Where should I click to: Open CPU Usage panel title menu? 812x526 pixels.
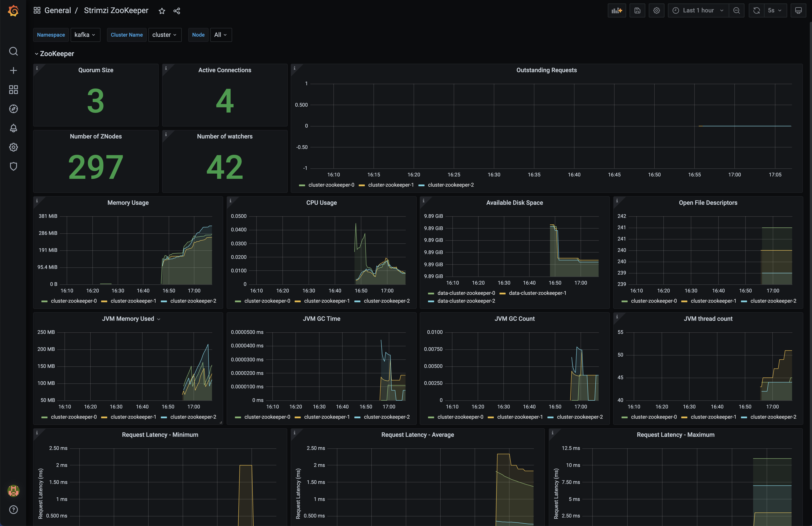(x=321, y=202)
